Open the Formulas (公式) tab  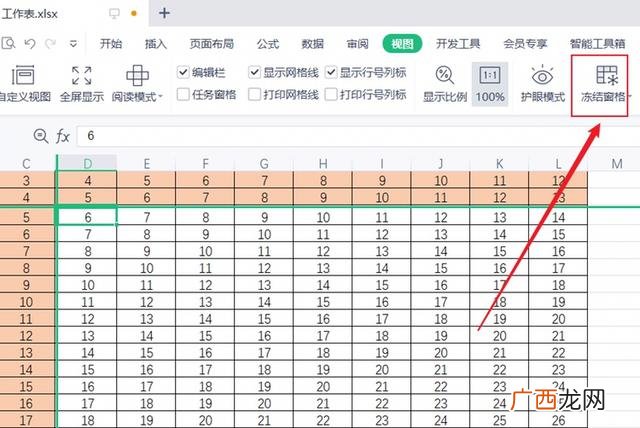coord(268,44)
